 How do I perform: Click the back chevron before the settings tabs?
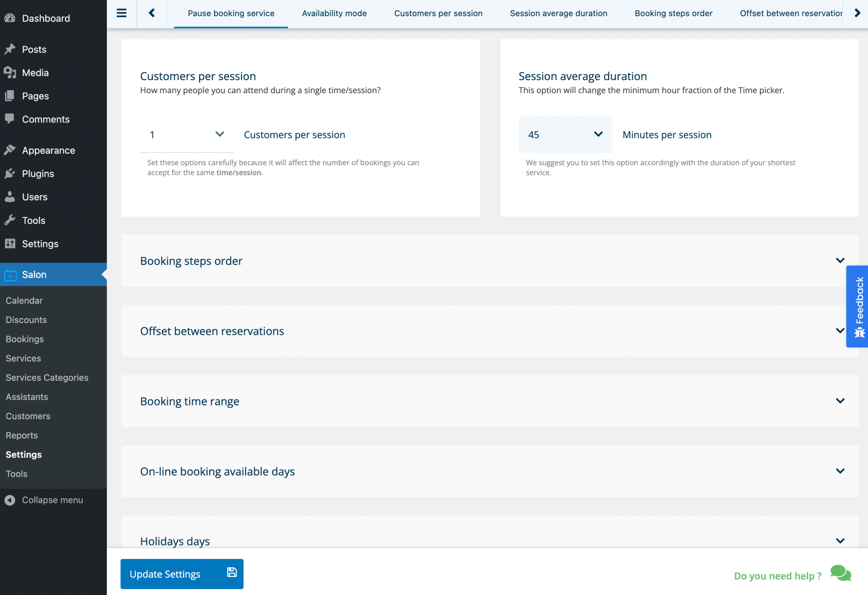click(x=151, y=13)
